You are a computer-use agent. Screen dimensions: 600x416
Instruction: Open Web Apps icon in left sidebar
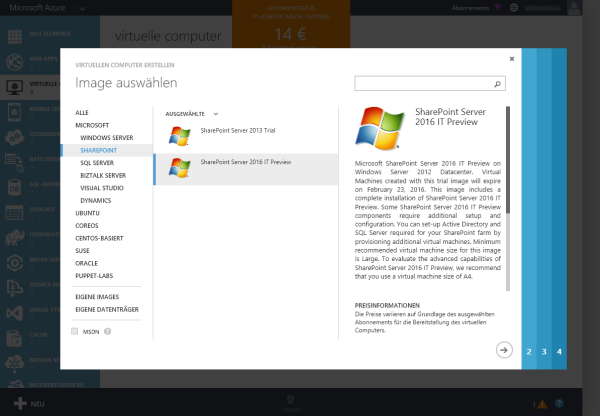click(15, 62)
